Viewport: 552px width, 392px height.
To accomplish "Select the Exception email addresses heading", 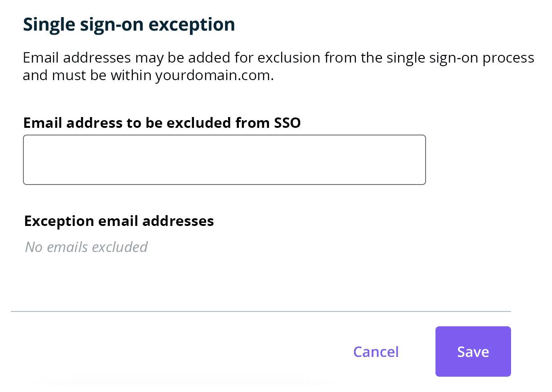I will click(119, 221).
